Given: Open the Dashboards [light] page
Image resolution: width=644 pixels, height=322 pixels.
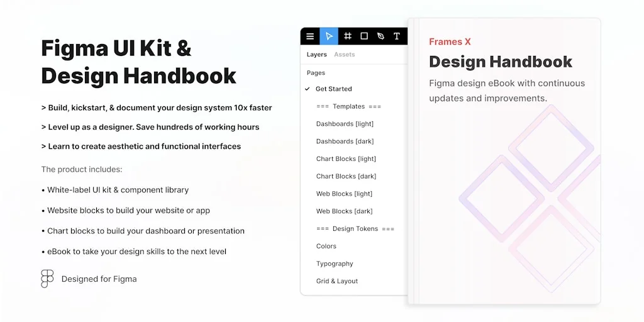Looking at the screenshot, I should (x=345, y=124).
